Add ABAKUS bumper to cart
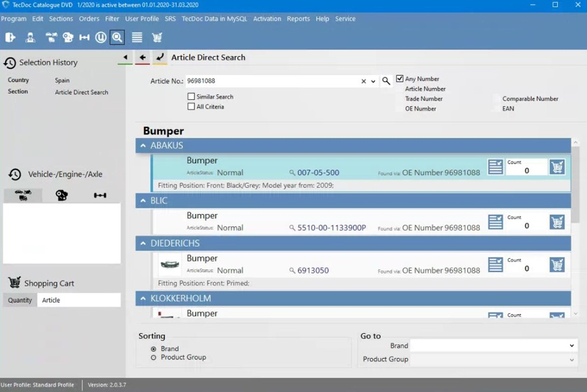587x392 pixels. [x=557, y=167]
